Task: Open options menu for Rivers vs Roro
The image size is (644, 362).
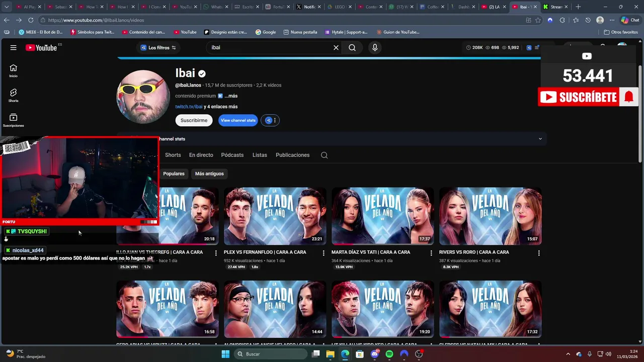Action: (539, 253)
